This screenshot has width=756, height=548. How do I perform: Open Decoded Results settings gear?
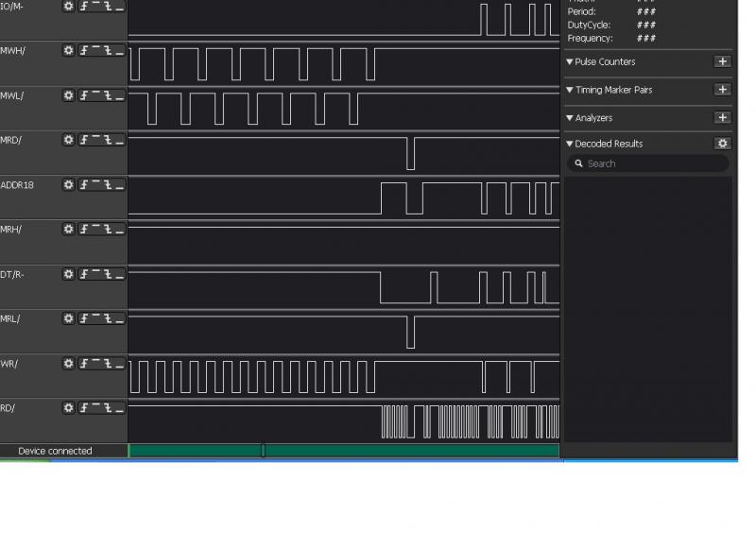pos(722,144)
